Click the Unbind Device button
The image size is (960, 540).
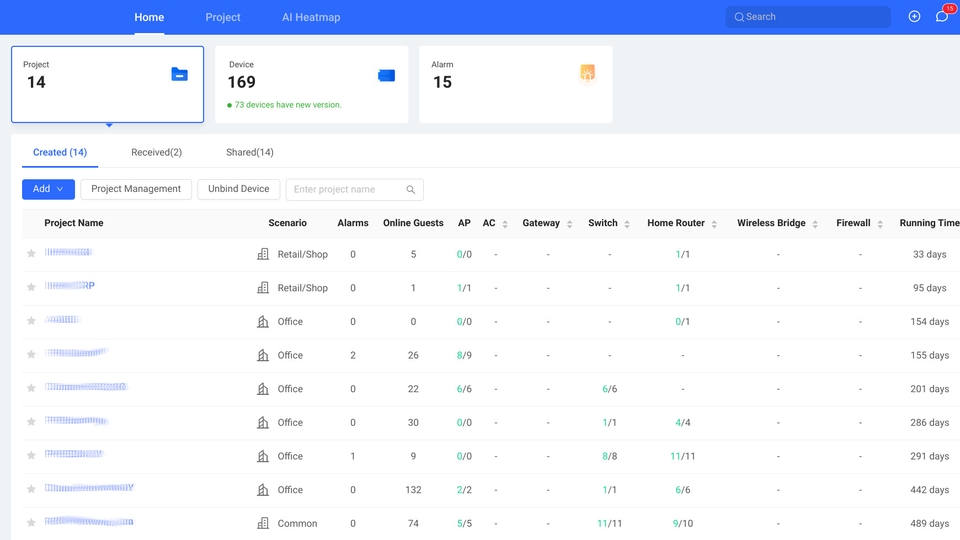click(x=239, y=189)
